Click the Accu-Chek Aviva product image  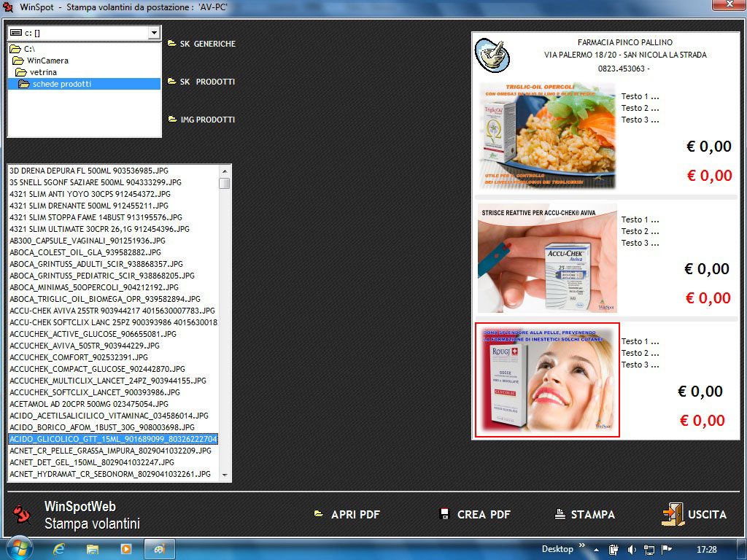(547, 258)
